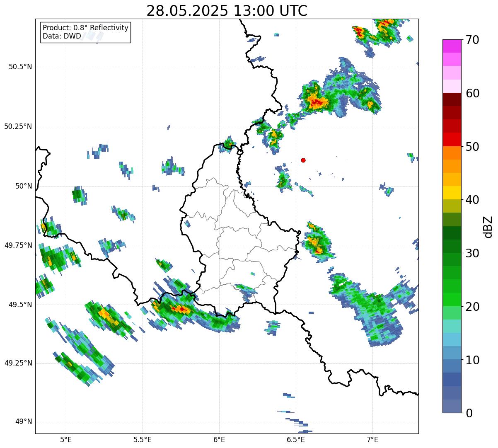This screenshot has width=498, height=448.
Task: Click the latitude label 49°N
Action: coord(24,421)
